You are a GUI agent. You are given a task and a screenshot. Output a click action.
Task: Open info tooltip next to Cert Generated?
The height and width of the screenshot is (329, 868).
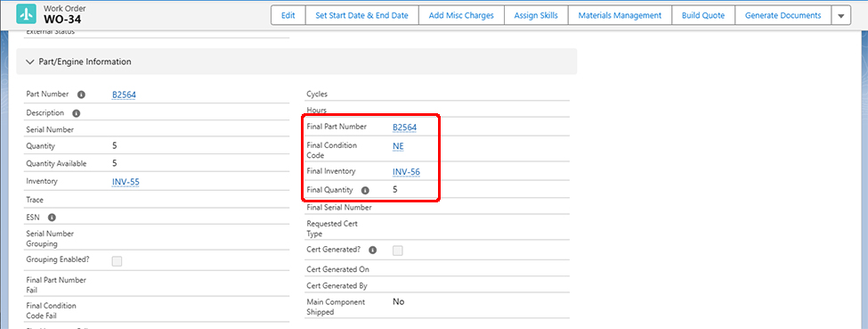click(x=372, y=251)
